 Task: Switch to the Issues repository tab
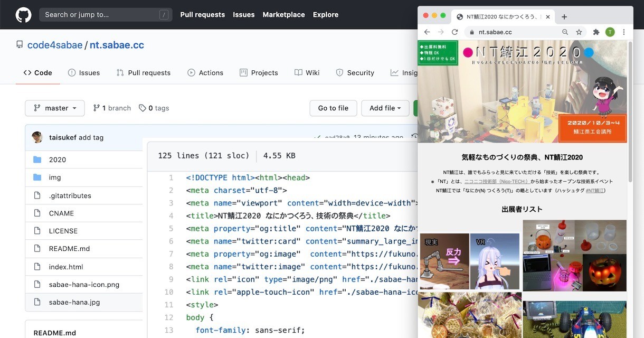[x=84, y=73]
